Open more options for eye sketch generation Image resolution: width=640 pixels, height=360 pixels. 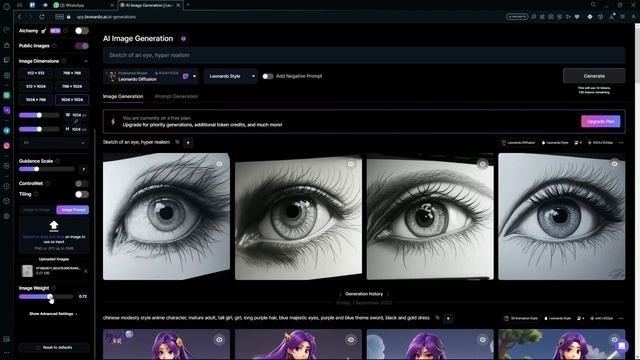coord(621,143)
